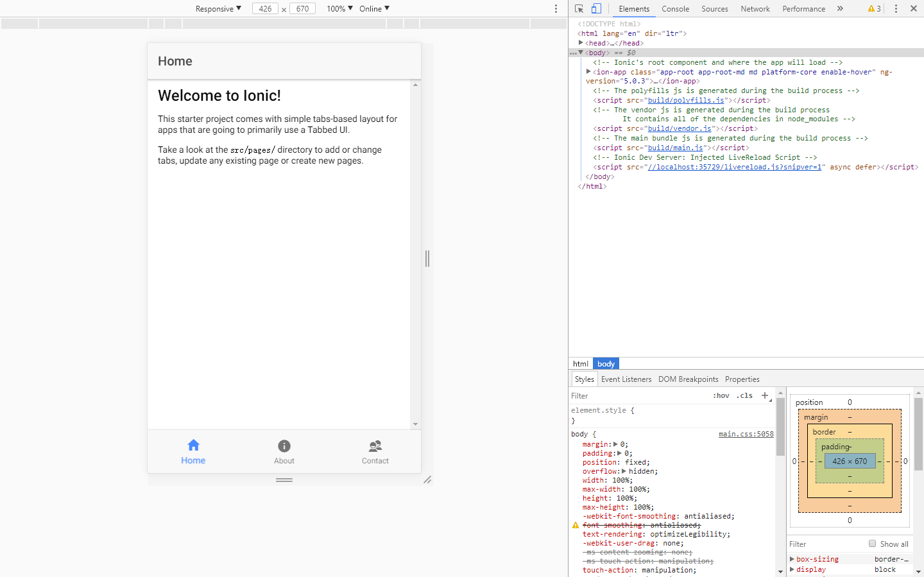
Task: Toggle the .cls class editor
Action: pyautogui.click(x=744, y=395)
